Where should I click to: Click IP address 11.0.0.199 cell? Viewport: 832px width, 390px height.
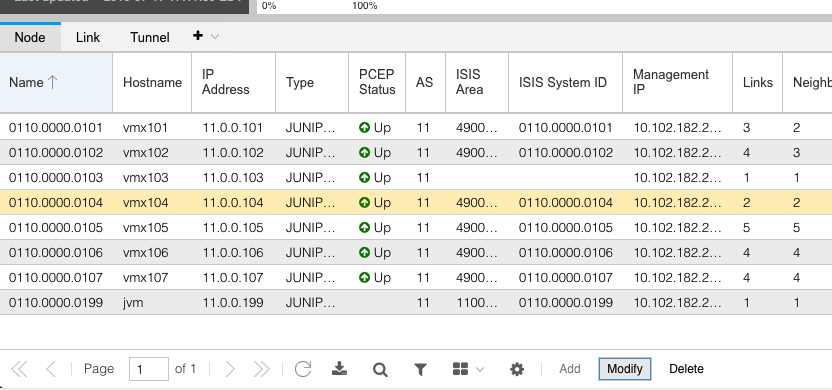(x=233, y=302)
